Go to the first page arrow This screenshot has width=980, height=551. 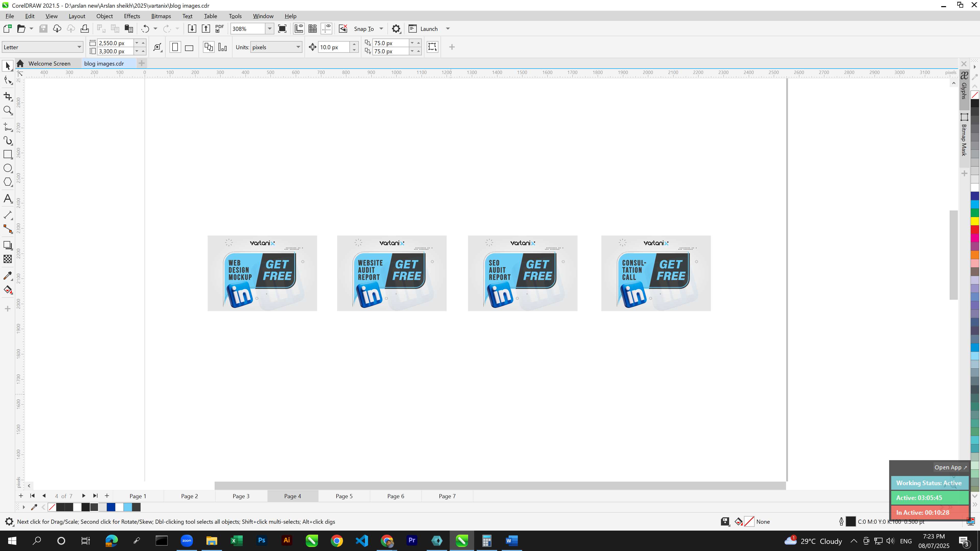(32, 495)
